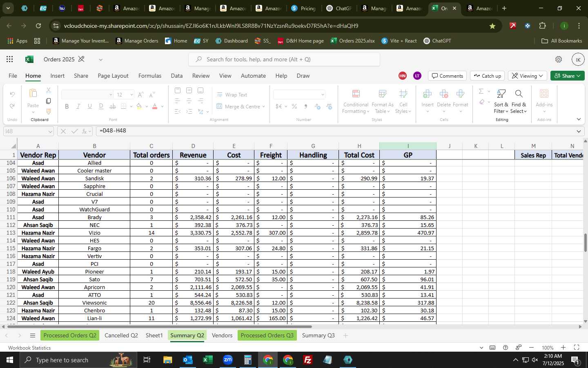Viewport: 588px width, 368px height.
Task: Toggle Double underline formatting
Action: [x=101, y=106]
